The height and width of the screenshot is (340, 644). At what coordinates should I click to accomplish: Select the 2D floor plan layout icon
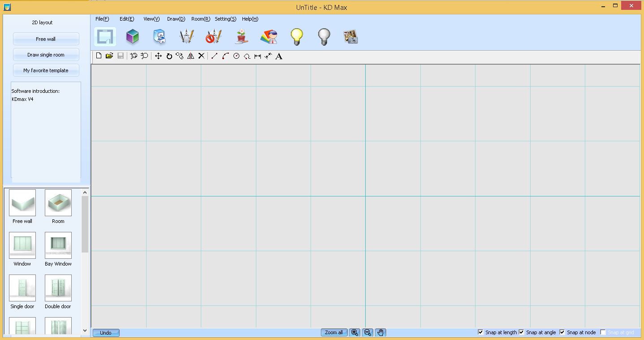click(x=105, y=37)
